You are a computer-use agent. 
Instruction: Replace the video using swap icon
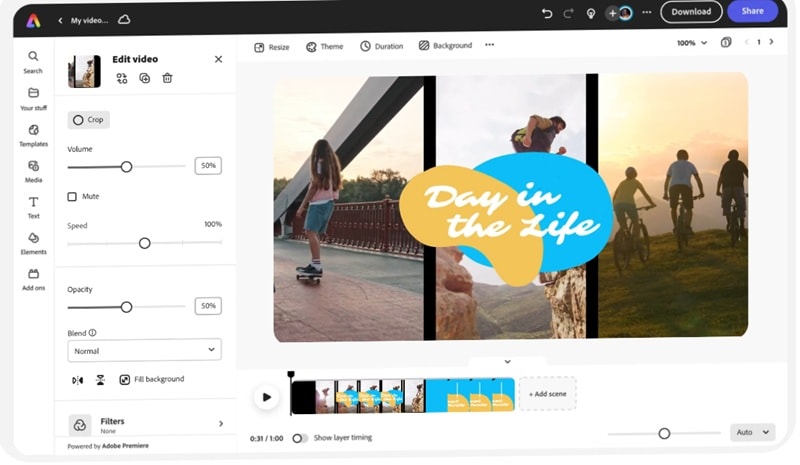pos(121,78)
